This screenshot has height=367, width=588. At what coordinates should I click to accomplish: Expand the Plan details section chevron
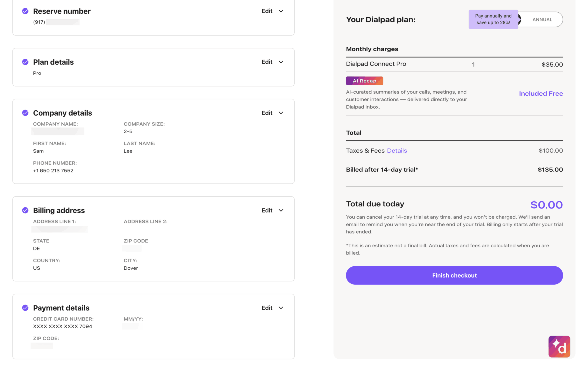[x=281, y=62]
